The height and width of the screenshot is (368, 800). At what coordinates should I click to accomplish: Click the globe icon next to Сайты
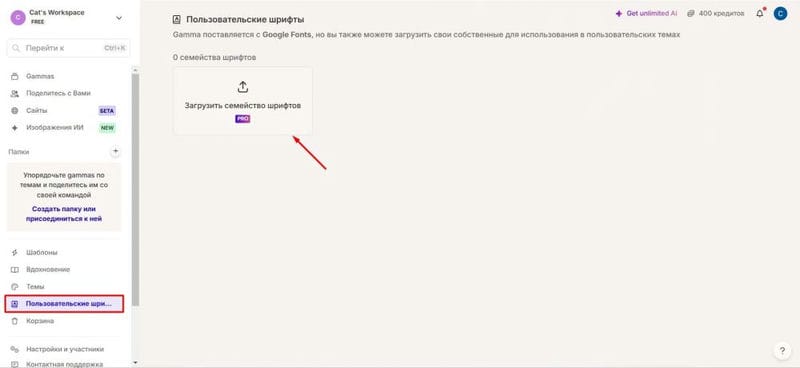click(x=15, y=111)
